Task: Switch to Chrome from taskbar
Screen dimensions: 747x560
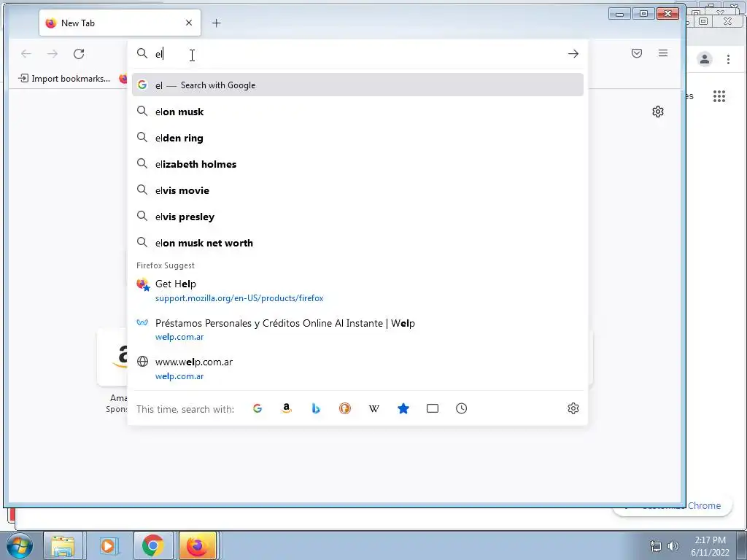Action: pos(152,545)
